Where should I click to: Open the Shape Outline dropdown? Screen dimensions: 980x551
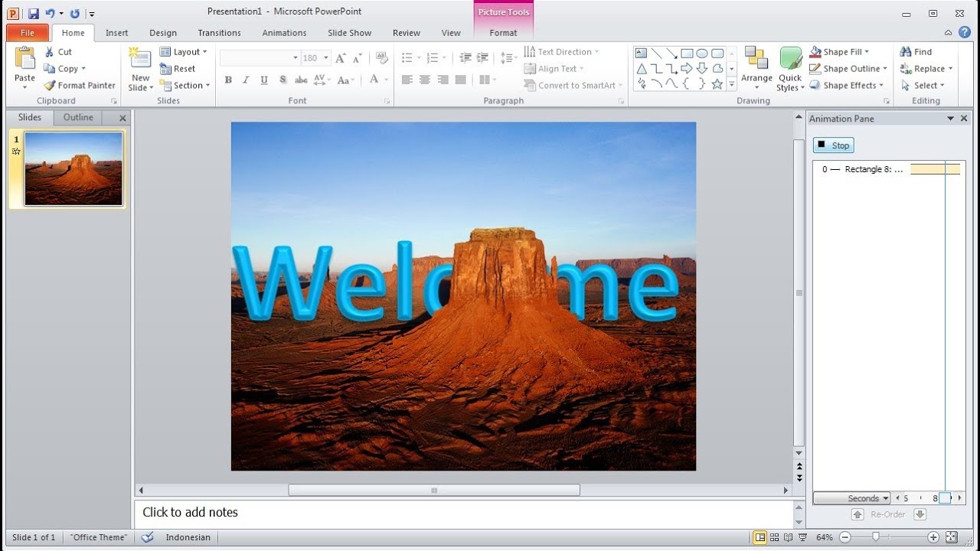(848, 69)
